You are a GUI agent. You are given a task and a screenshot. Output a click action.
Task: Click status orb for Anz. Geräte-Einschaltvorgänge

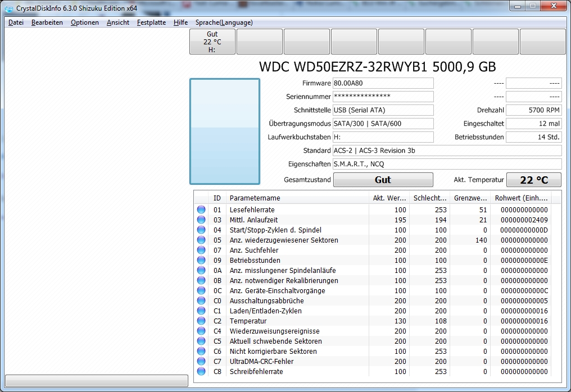201,290
